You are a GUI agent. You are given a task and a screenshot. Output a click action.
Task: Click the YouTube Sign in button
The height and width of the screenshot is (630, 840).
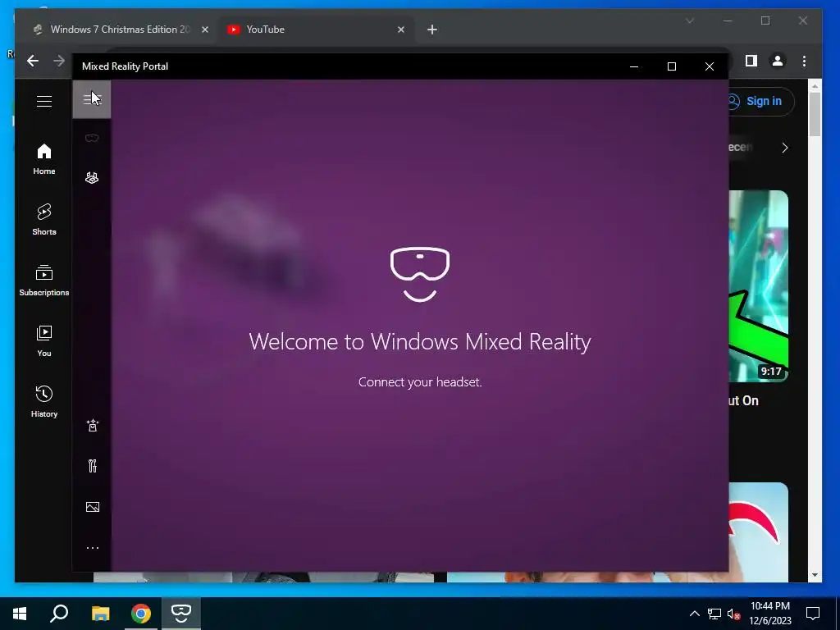(760, 101)
